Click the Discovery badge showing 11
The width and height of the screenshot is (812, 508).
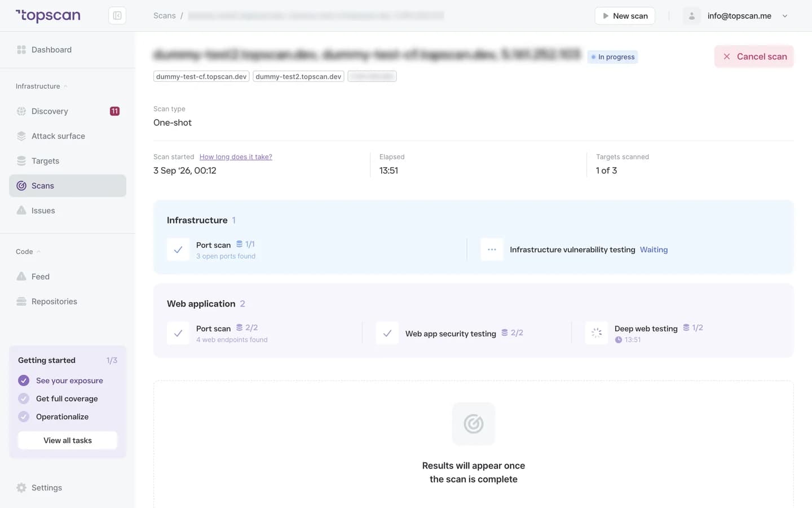click(x=114, y=111)
